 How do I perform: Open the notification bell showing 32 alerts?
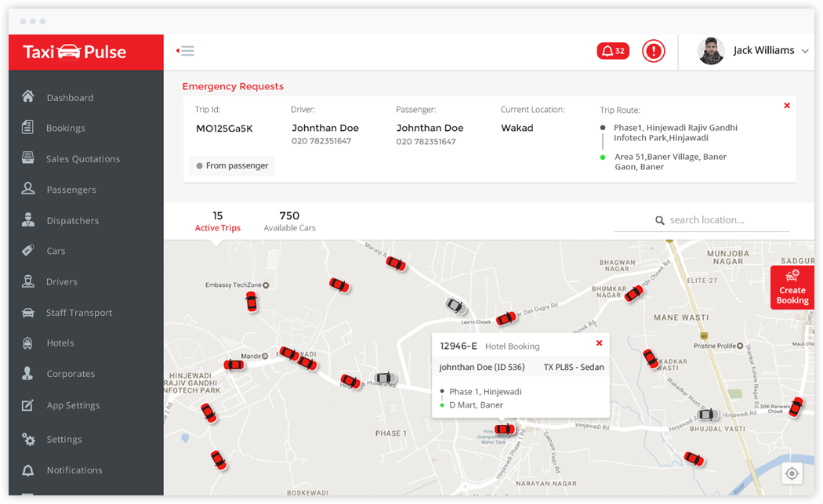pyautogui.click(x=612, y=50)
